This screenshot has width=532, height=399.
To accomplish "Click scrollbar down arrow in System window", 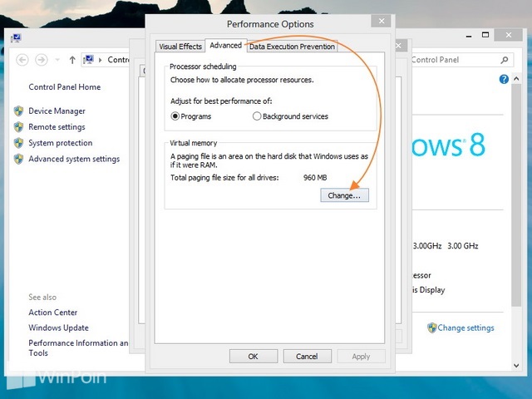I will coord(516,366).
